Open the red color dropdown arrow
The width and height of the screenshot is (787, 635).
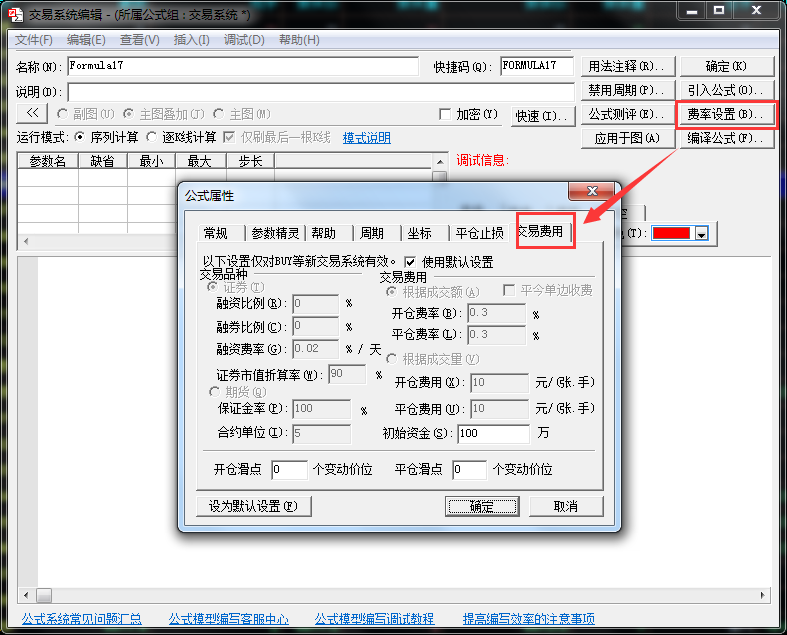click(x=702, y=233)
